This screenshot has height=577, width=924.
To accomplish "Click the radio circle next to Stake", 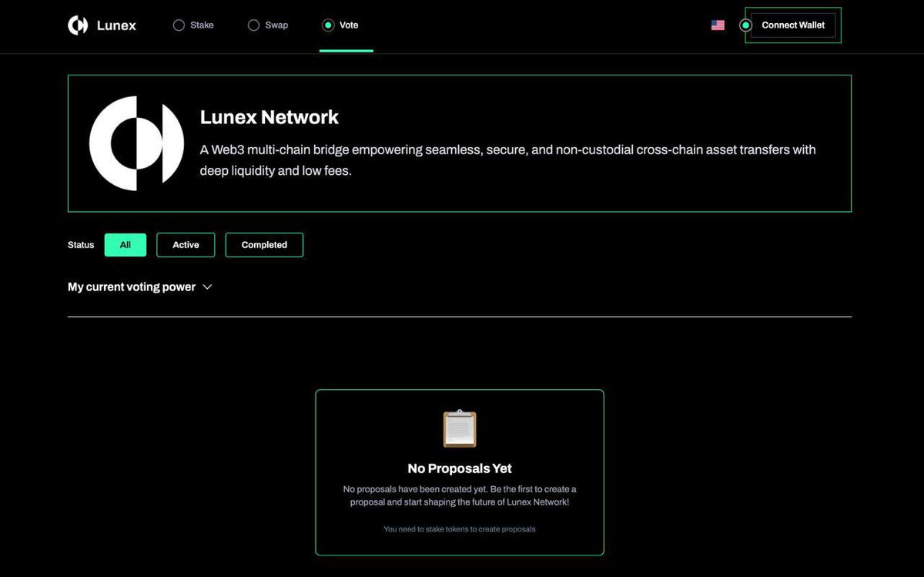I will point(178,25).
